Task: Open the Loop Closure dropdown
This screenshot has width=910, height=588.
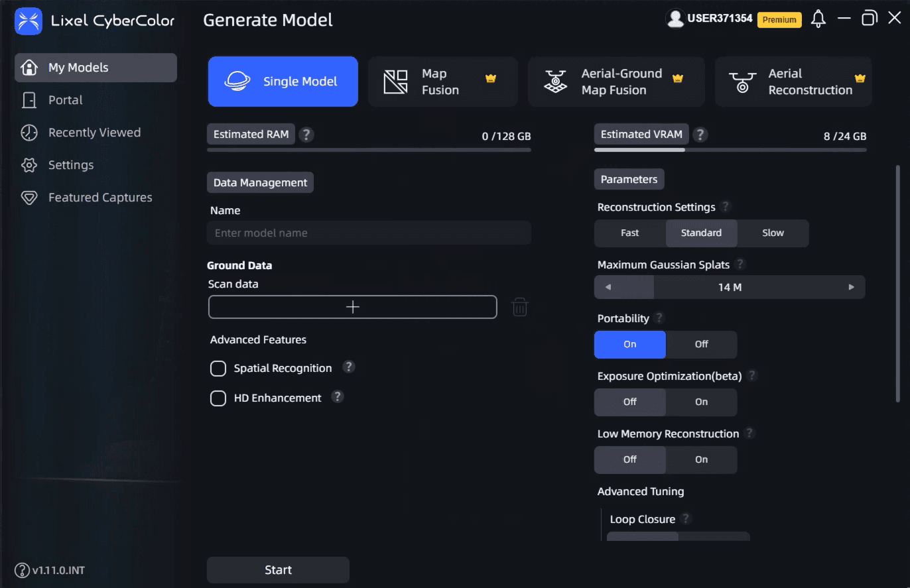Action: (678, 537)
